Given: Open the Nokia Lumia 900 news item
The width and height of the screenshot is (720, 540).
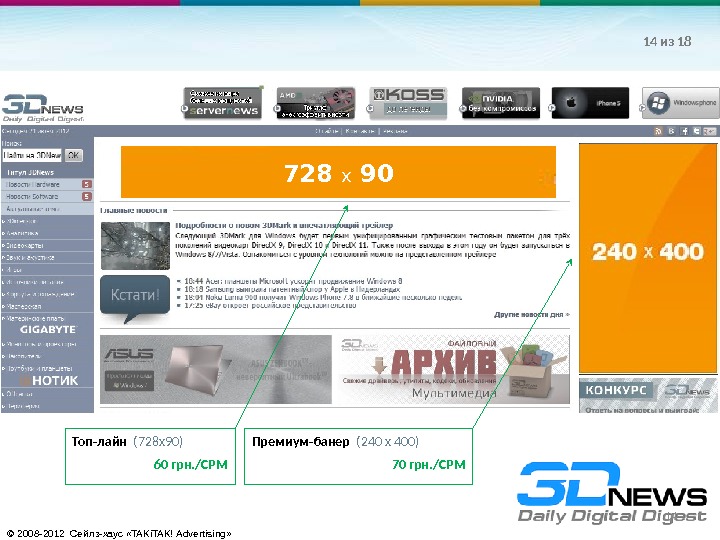Looking at the screenshot, I should tap(323, 297).
